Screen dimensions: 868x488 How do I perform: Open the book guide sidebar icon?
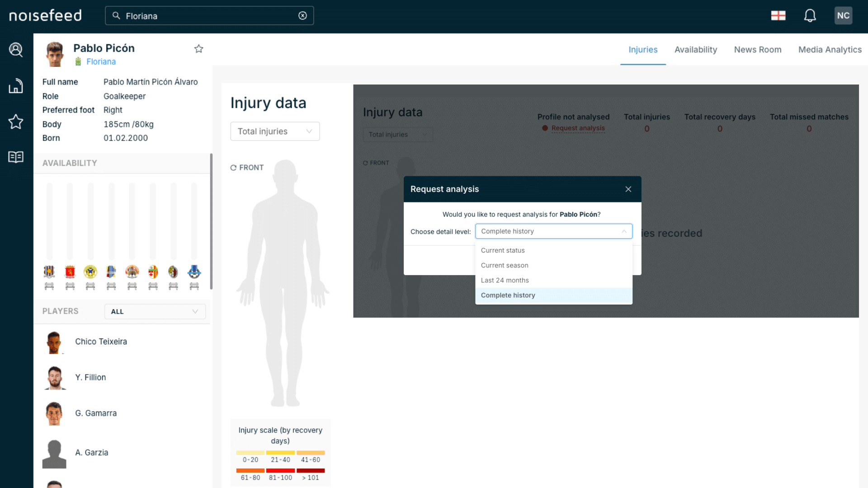[16, 157]
